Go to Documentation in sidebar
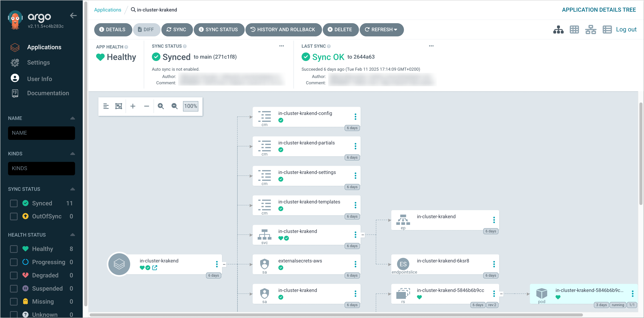 tap(48, 93)
